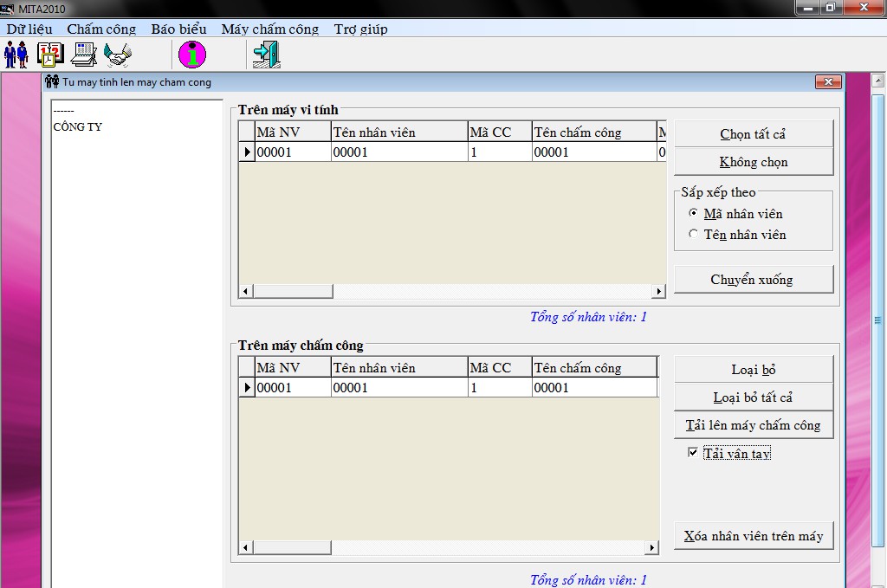
Task: Click right scroll arrow of upper grid
Action: [658, 291]
